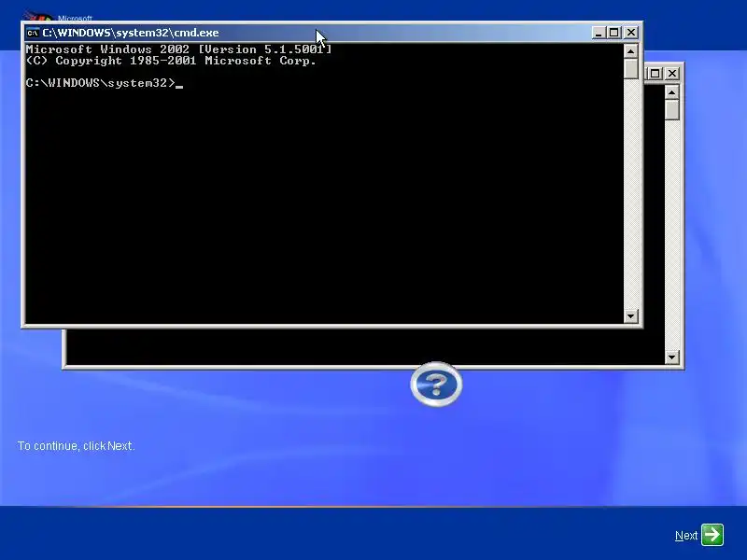Click scroll down arrow in rear cmd window
Image resolution: width=747 pixels, height=560 pixels.
(671, 357)
